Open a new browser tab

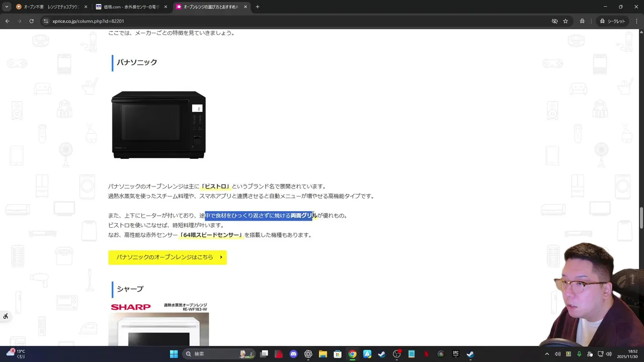click(x=258, y=7)
